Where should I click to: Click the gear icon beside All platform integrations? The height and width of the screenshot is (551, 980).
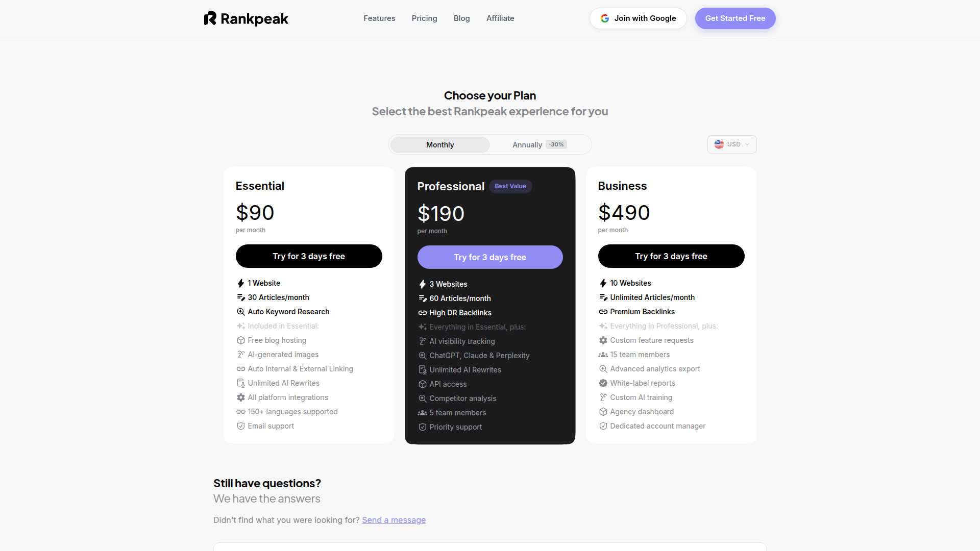[x=240, y=397]
